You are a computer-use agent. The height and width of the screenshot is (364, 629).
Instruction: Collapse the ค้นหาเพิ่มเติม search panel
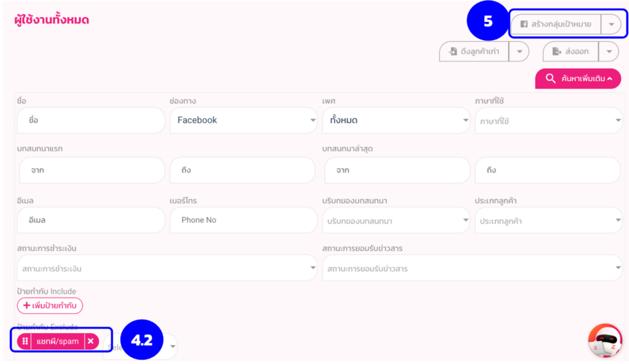pyautogui.click(x=578, y=79)
